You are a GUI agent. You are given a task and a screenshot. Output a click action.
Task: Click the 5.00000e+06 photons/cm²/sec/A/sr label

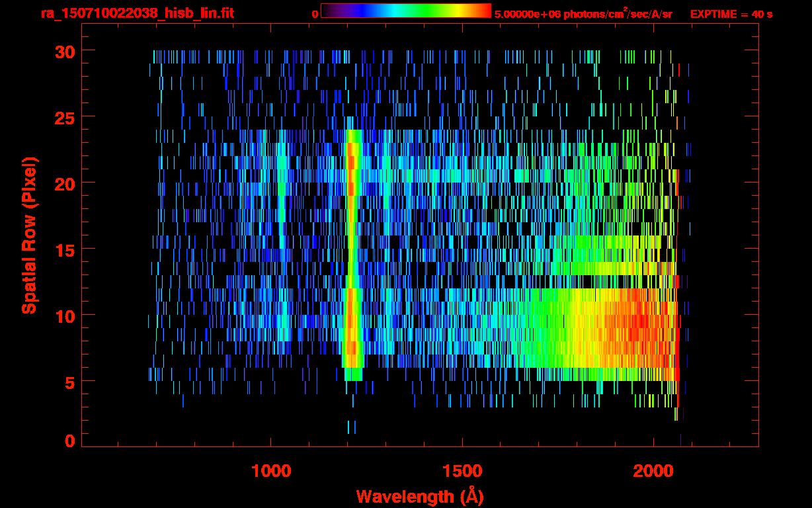pyautogui.click(x=583, y=13)
